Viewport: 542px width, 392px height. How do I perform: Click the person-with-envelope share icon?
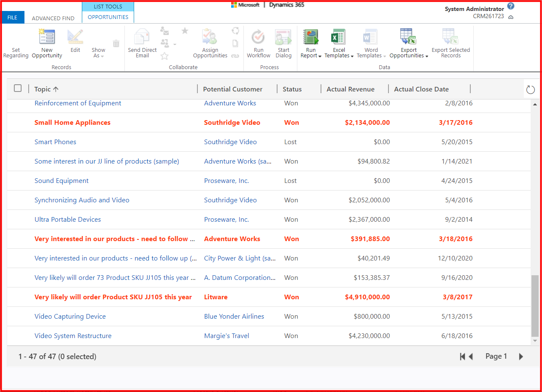pyautogui.click(x=164, y=31)
